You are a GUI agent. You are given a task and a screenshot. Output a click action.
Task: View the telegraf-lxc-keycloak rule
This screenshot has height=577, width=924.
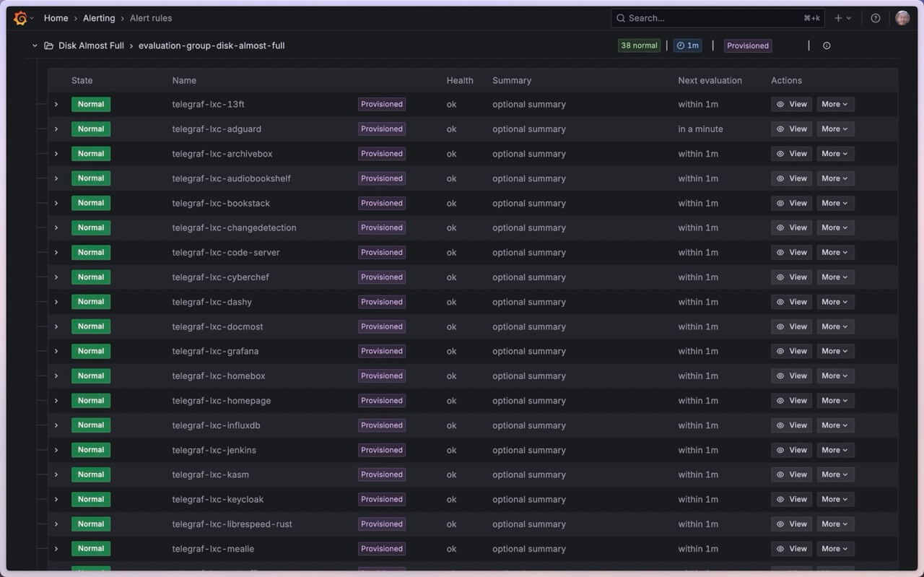[791, 499]
